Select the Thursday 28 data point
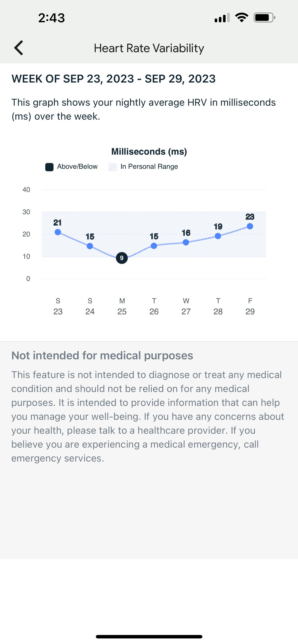The image size is (298, 644). pos(218,236)
